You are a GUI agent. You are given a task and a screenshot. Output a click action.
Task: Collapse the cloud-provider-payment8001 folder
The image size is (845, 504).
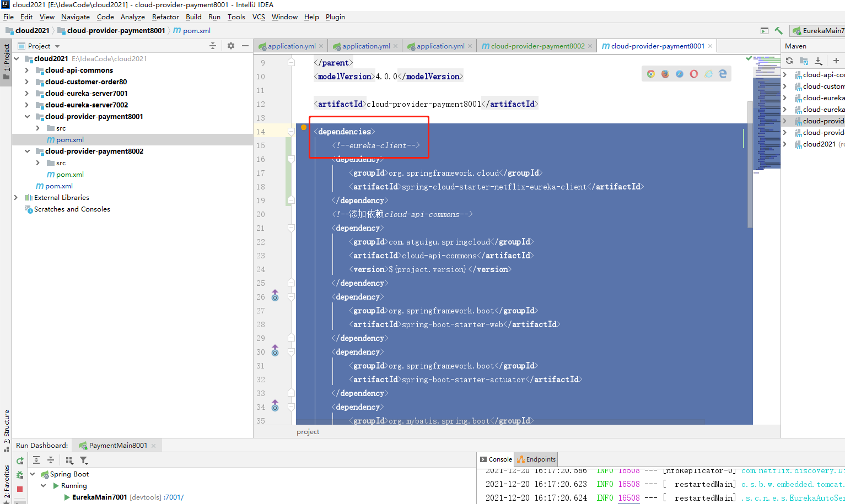27,117
